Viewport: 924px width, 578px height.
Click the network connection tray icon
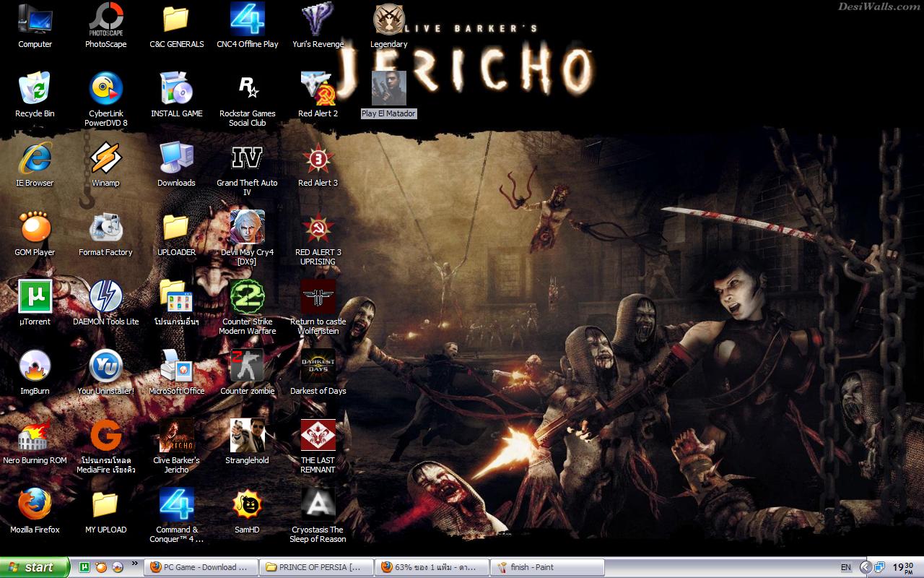coord(881,567)
